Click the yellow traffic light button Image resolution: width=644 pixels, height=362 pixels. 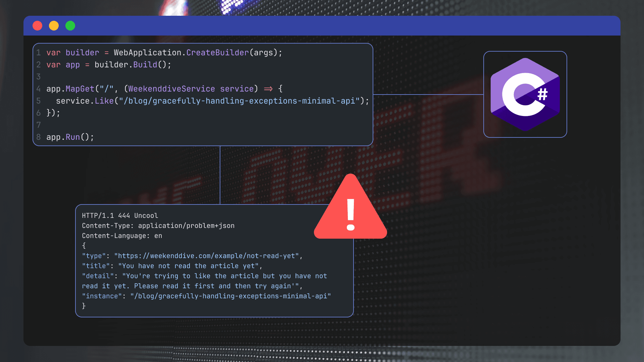click(54, 25)
